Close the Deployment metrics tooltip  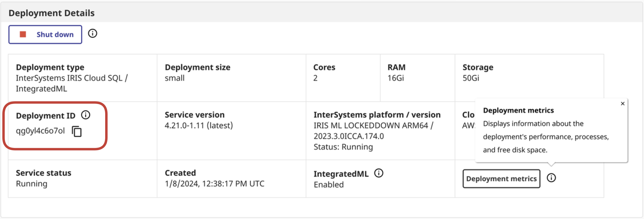click(623, 103)
